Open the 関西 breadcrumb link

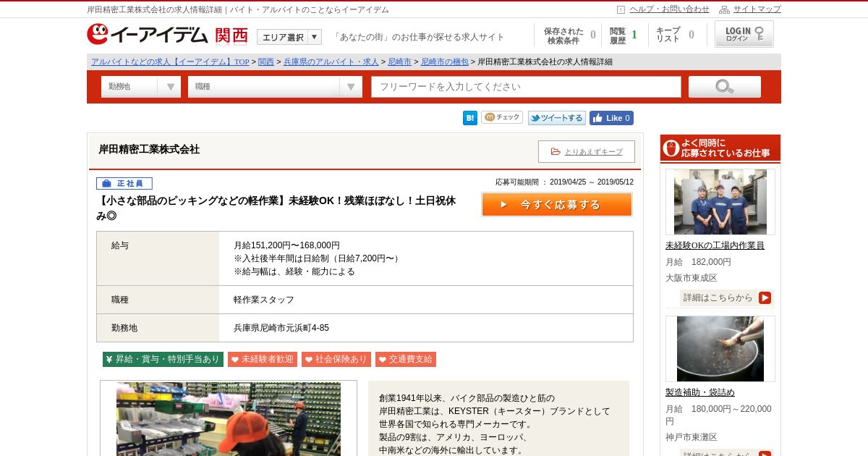pos(266,62)
